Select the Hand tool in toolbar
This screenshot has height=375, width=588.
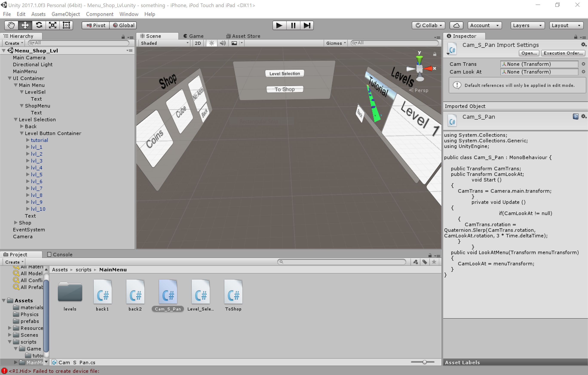11,25
